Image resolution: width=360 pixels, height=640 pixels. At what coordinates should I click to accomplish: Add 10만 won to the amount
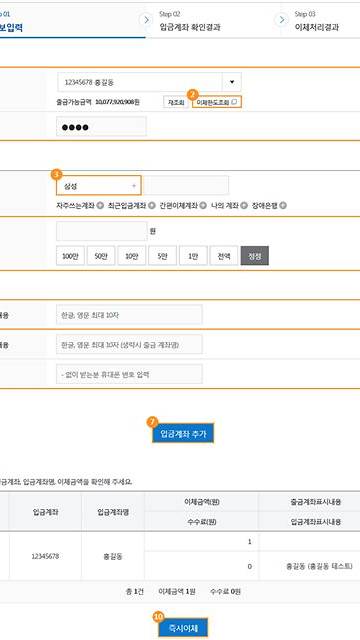132,256
